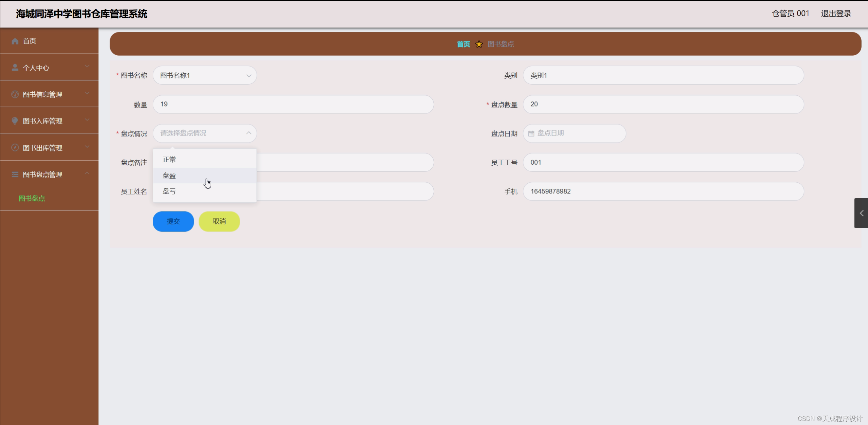This screenshot has width=868, height=425.
Task: Click the star icon in breadcrumb
Action: (x=479, y=44)
